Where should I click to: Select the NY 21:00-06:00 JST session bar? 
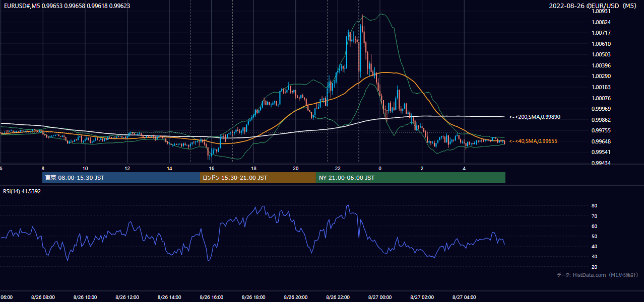(411, 178)
